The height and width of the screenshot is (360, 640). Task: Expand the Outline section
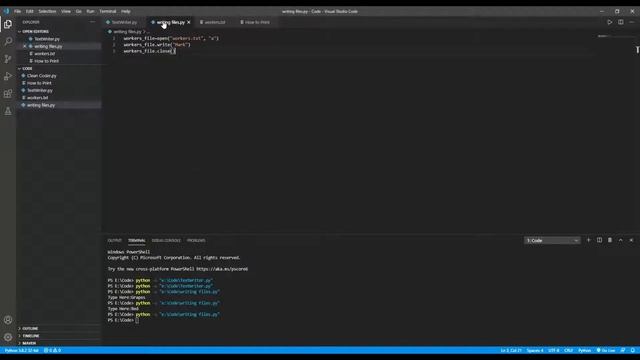pyautogui.click(x=30, y=329)
